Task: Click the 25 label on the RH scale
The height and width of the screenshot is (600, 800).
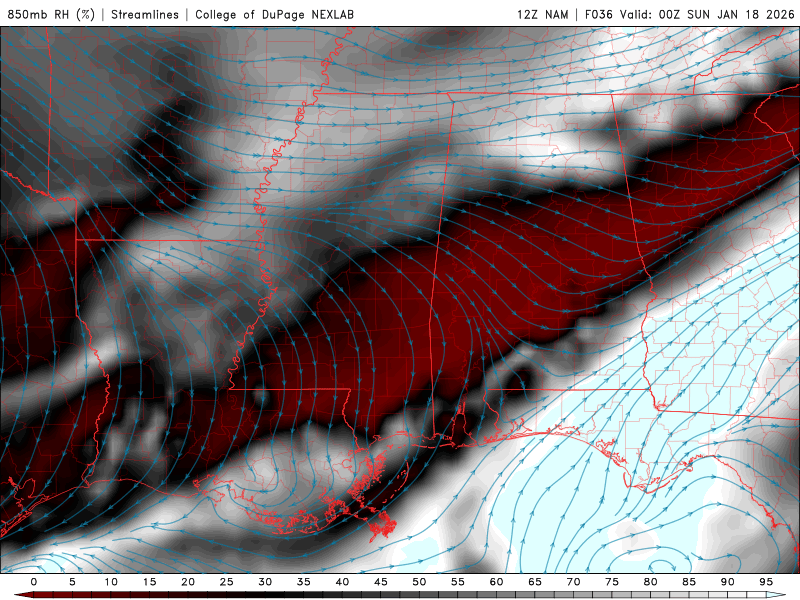Action: [x=227, y=582]
